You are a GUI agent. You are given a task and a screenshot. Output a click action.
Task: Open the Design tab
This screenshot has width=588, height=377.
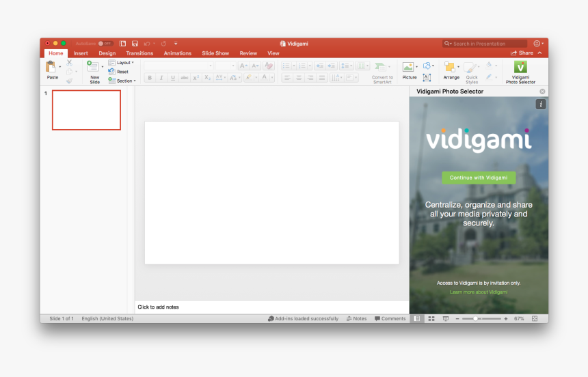(107, 53)
